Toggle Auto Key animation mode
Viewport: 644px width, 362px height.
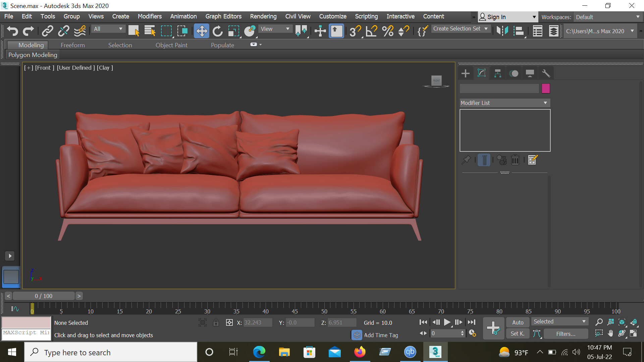click(x=518, y=322)
